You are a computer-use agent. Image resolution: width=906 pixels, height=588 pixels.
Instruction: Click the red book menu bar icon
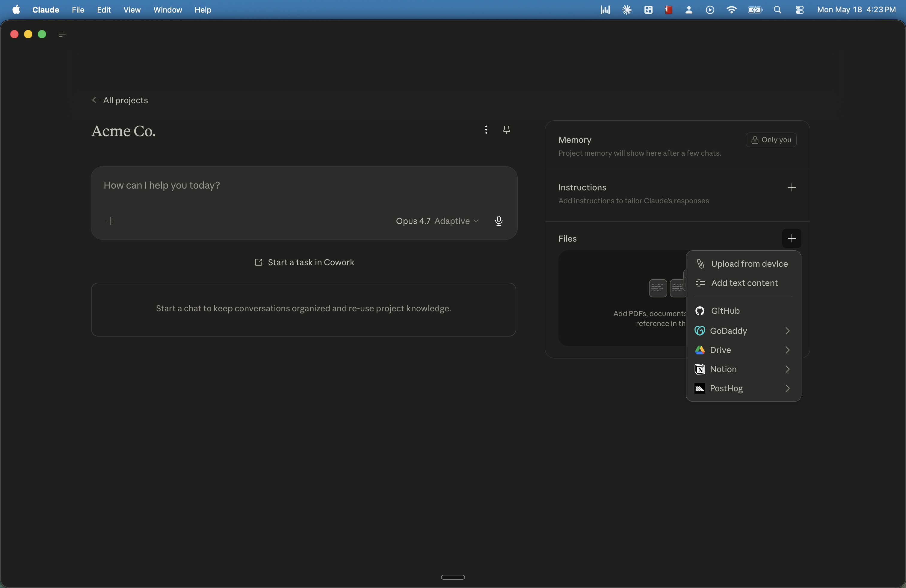pos(668,10)
